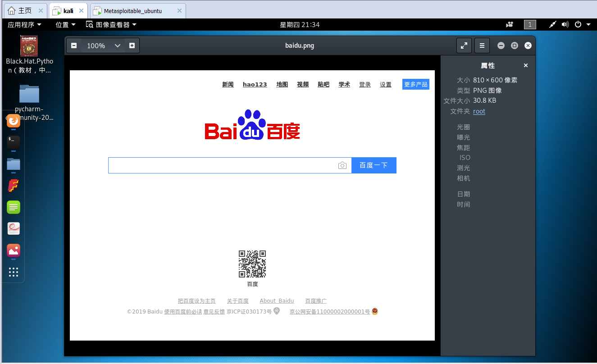Click the 100% zoom value field
597x364 pixels.
pyautogui.click(x=96, y=45)
